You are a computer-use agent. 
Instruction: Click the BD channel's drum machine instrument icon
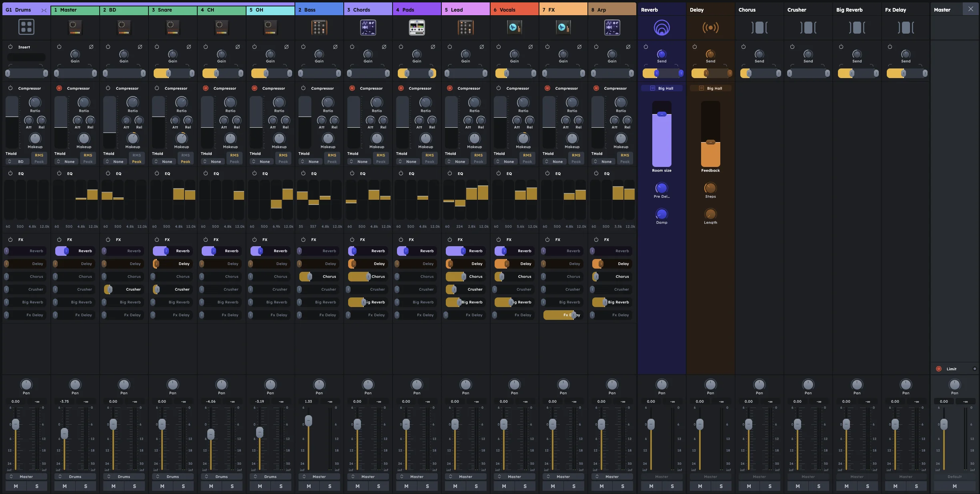coord(123,27)
